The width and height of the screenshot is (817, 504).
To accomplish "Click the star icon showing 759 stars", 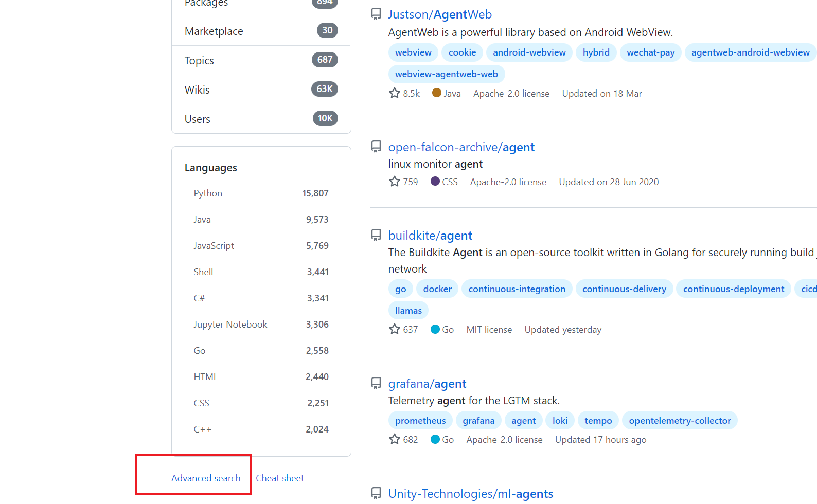I will pos(394,182).
